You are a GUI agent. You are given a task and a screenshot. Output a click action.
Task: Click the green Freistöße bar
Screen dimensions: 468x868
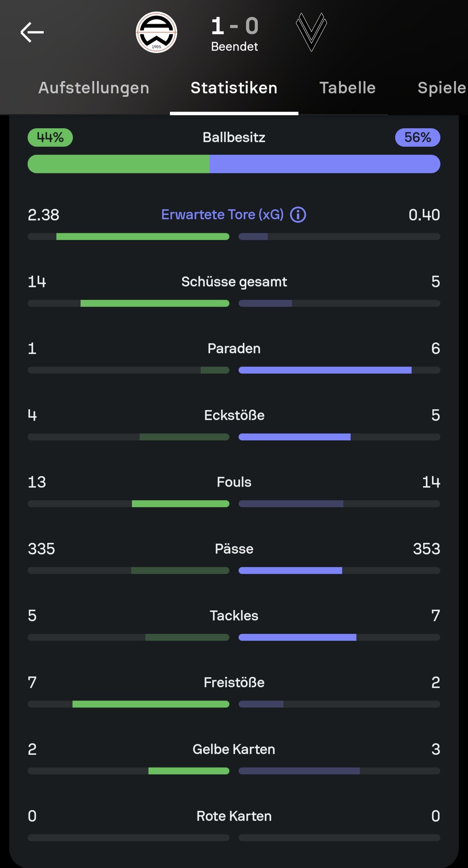click(151, 704)
